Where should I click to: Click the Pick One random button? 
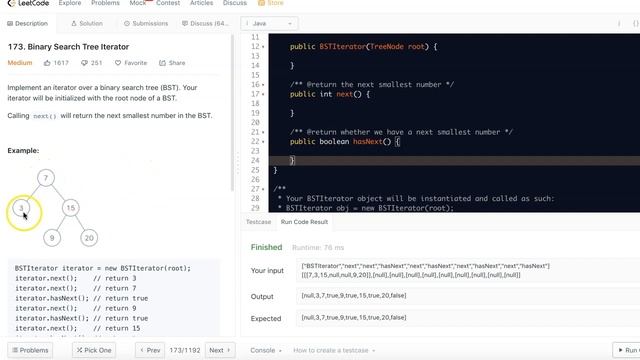[x=94, y=350]
